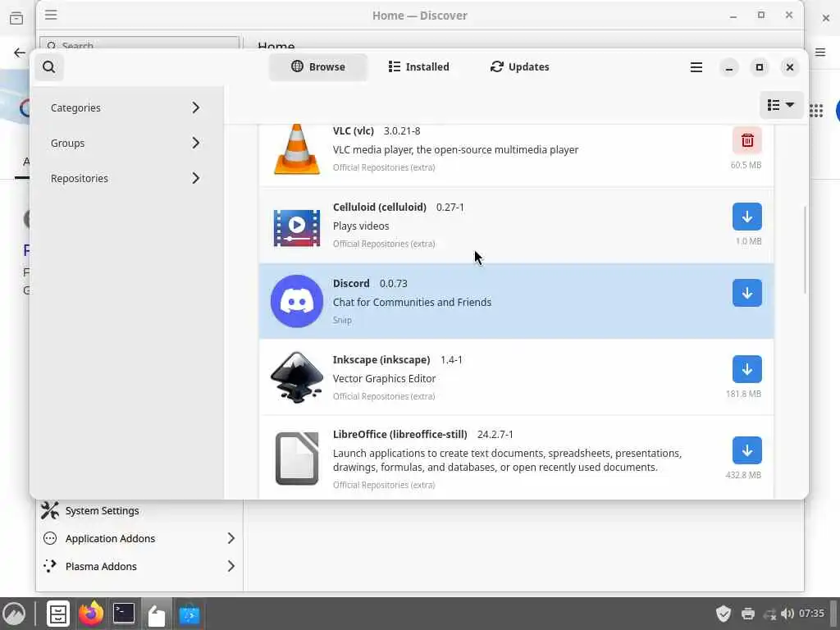Click the 'Plays videos' description text
Viewport: 840px width, 630px height.
pos(361,226)
